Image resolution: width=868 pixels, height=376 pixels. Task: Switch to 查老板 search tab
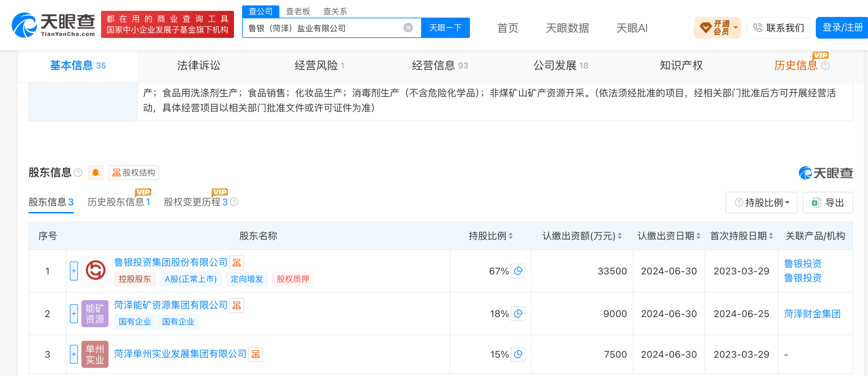click(x=298, y=12)
